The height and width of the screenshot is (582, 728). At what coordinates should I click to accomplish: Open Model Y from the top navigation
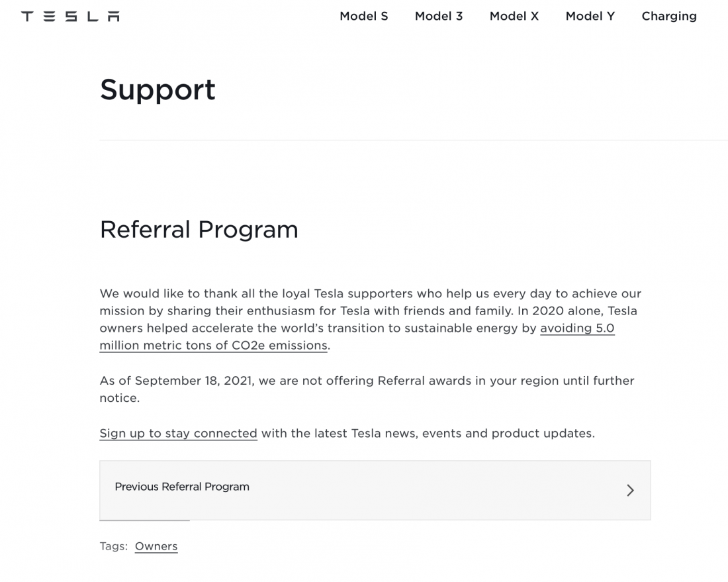[590, 17]
